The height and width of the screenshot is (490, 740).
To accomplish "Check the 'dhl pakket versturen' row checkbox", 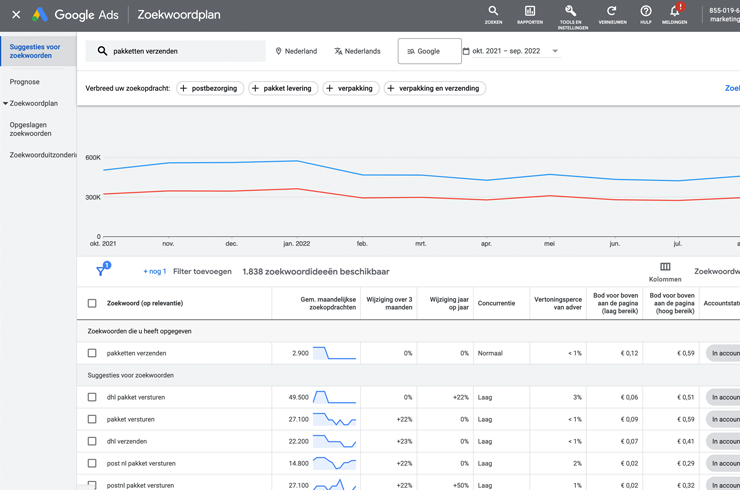I will (92, 397).
